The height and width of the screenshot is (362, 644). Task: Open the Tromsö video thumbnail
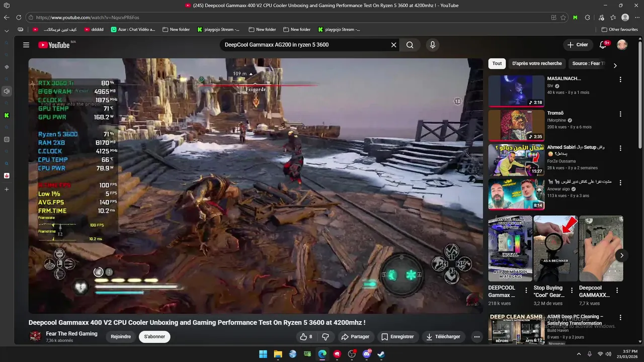[516, 125]
